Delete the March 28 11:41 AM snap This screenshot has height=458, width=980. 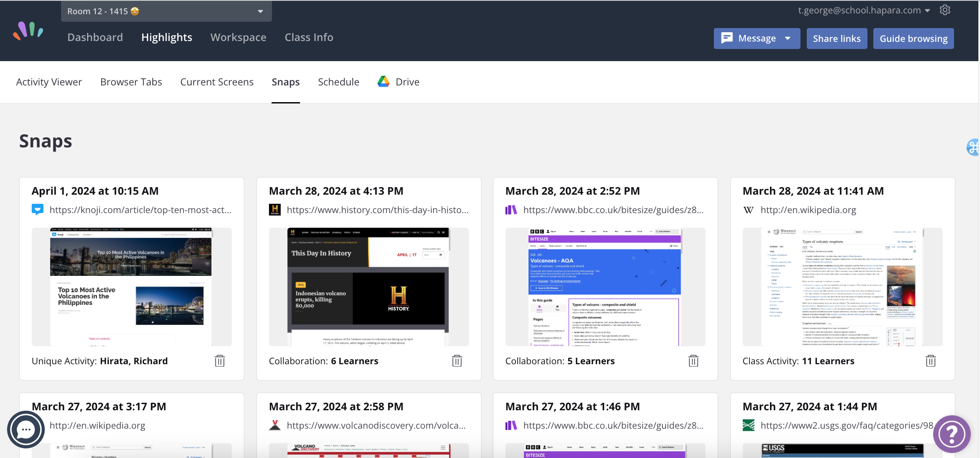931,361
